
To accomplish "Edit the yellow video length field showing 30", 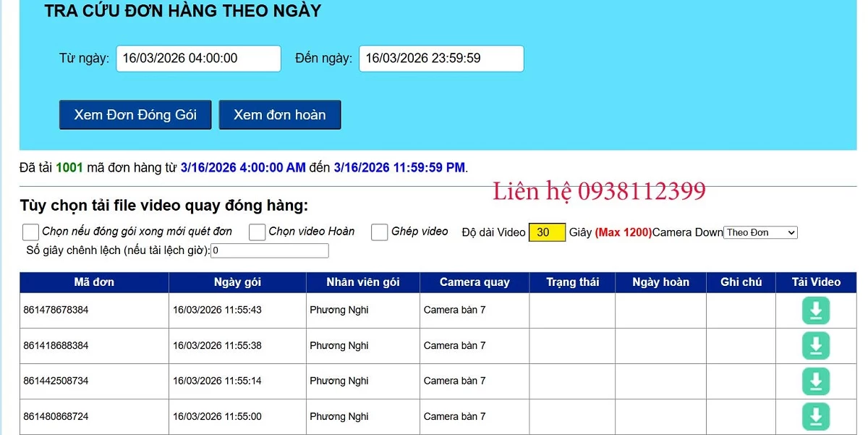I will (x=546, y=232).
